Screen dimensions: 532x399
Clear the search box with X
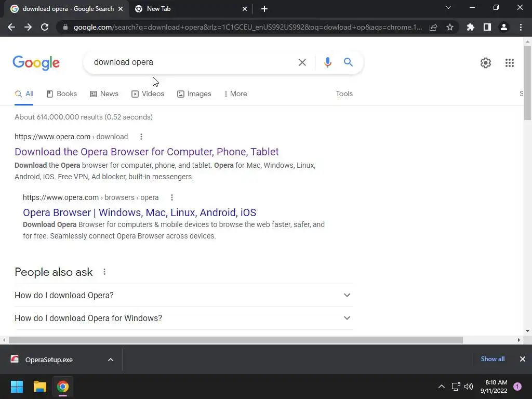pos(302,62)
